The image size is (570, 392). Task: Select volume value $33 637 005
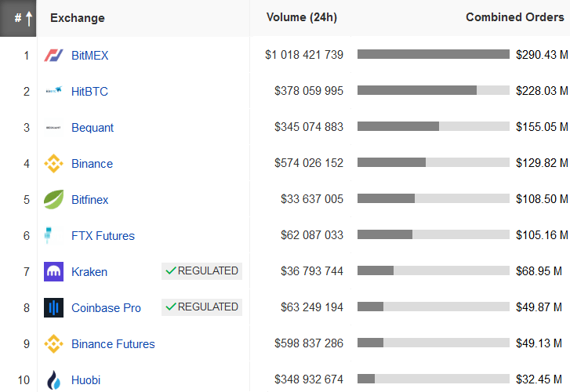click(312, 199)
